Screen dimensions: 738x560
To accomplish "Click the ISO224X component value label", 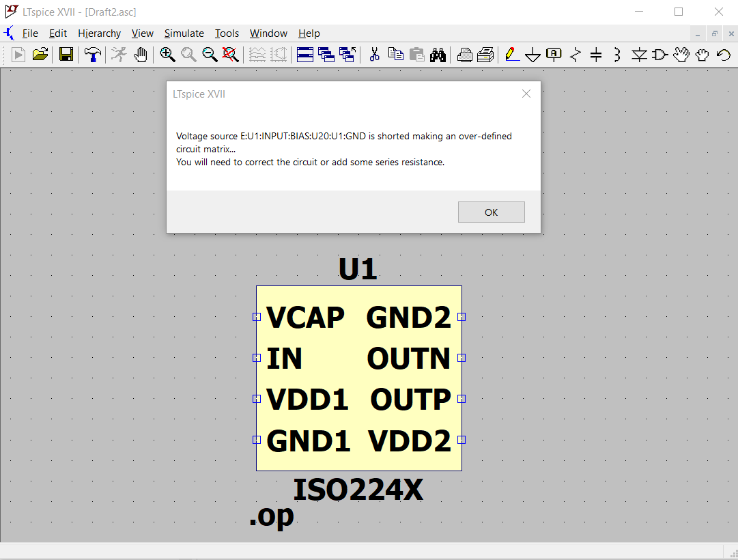I will point(358,490).
